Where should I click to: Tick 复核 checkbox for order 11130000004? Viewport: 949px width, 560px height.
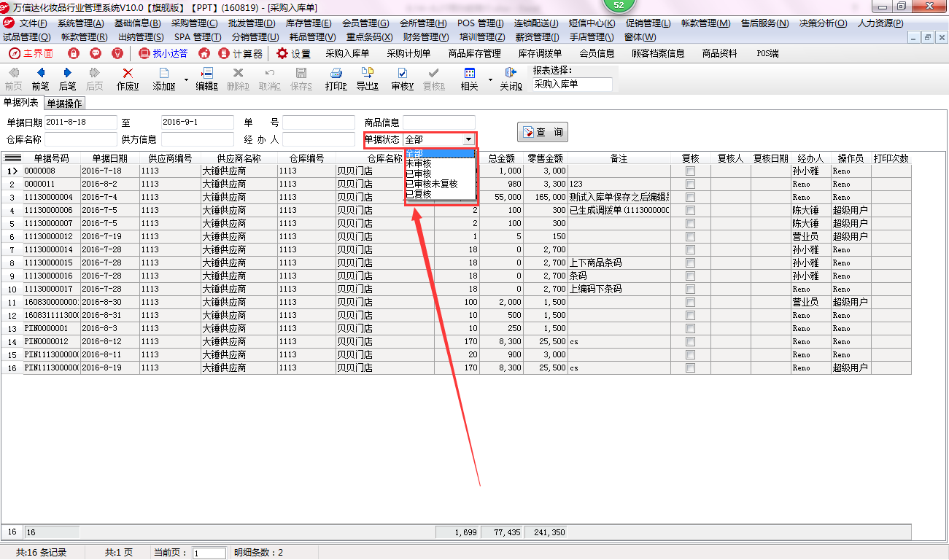click(690, 197)
